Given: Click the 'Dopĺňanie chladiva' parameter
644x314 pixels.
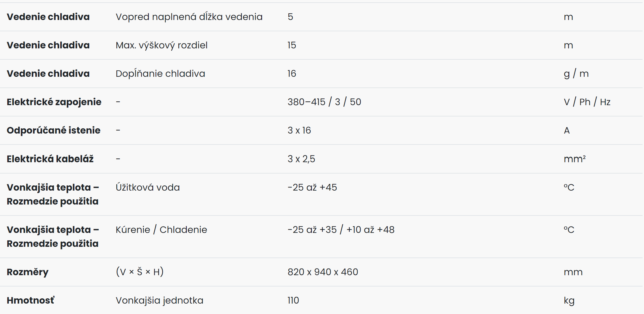Looking at the screenshot, I should [160, 73].
